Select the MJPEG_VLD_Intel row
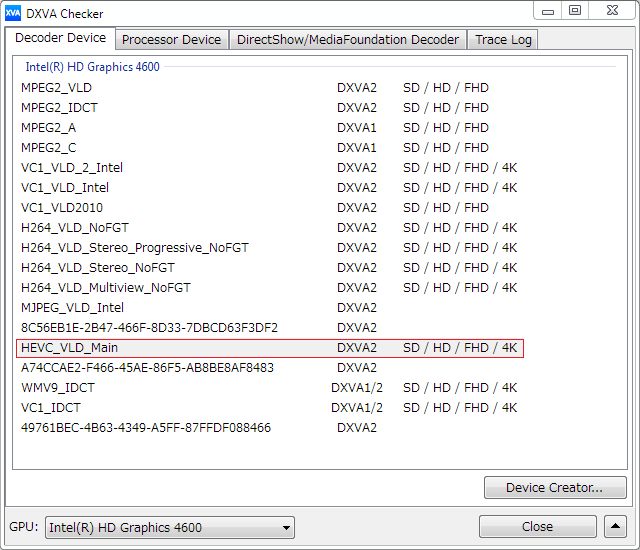Viewport: 640px width, 550px height. pyautogui.click(x=269, y=308)
